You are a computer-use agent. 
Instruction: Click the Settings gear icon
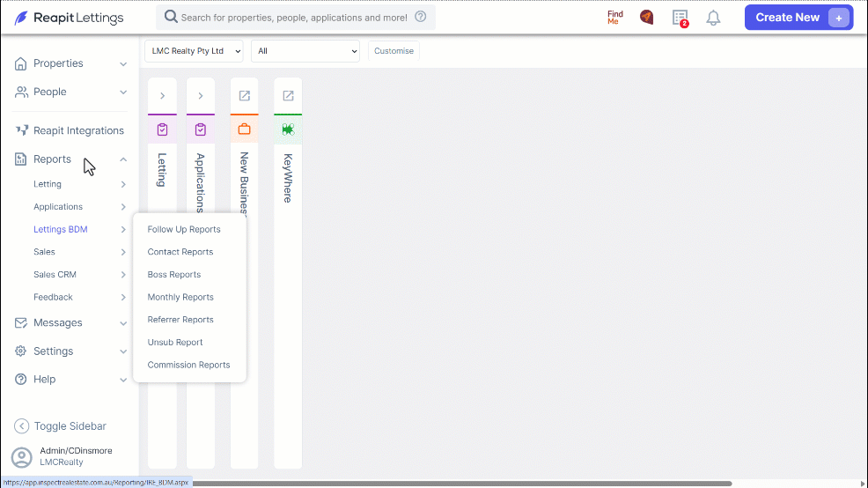[x=20, y=351]
